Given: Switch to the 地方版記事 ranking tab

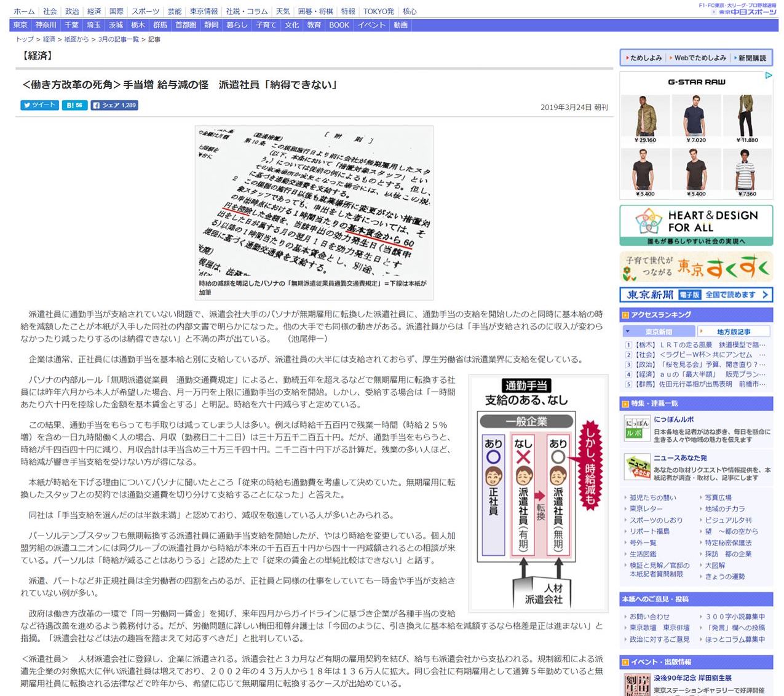Looking at the screenshot, I should (x=734, y=331).
